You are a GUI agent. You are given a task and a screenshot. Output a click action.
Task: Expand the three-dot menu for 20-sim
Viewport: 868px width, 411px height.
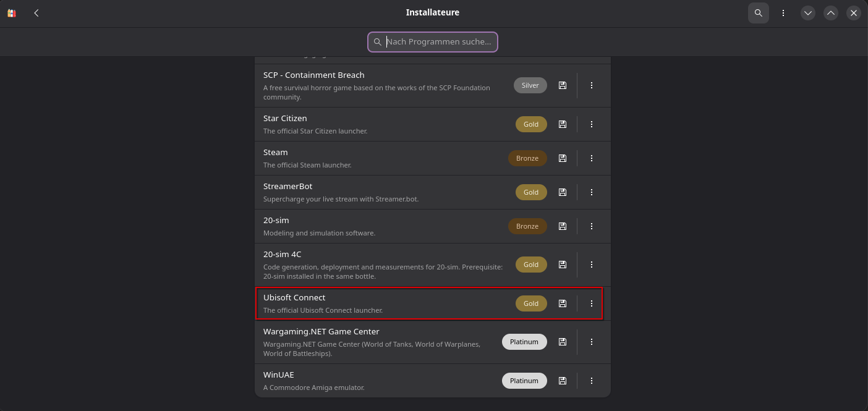pos(592,226)
